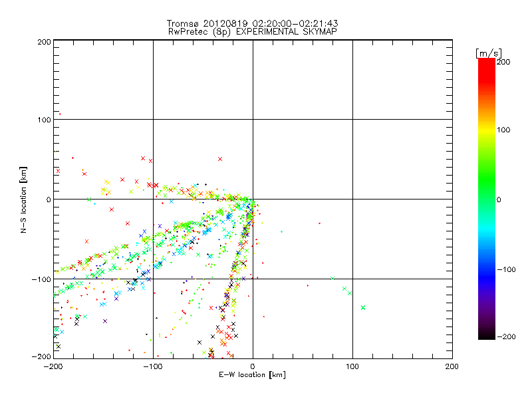Click the 'E-W location [km]' axis label
This screenshot has height=399, width=532.
pos(252,375)
